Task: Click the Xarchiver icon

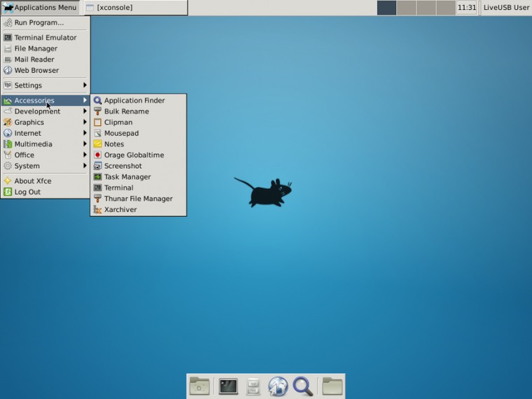Action: coord(98,209)
